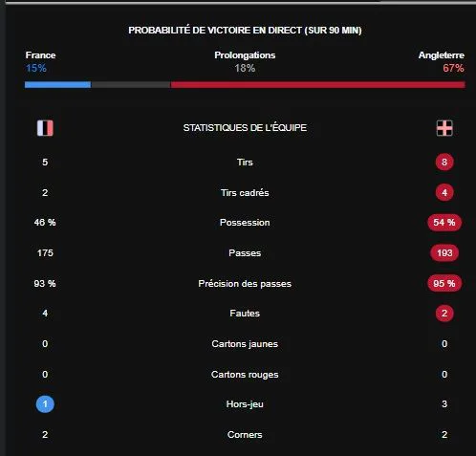Screen dimensions: 476x456
Task: Click England's red fouls badge
Action: click(x=444, y=313)
